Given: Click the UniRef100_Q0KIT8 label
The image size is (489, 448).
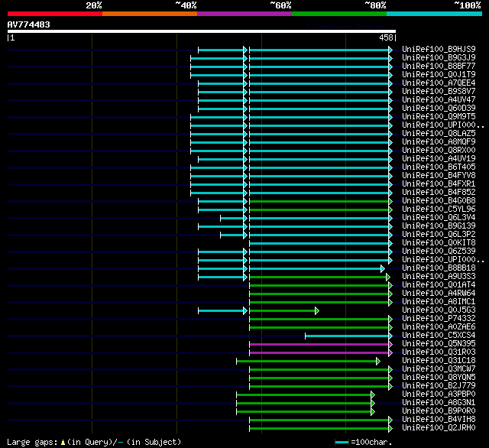Looking at the screenshot, I should click(x=439, y=242).
